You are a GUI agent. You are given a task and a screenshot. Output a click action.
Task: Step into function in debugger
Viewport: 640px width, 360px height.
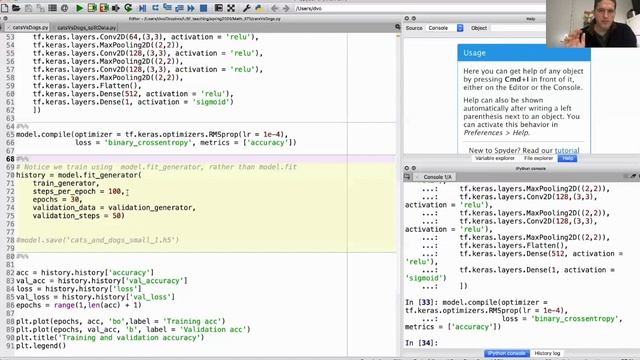pos(167,8)
